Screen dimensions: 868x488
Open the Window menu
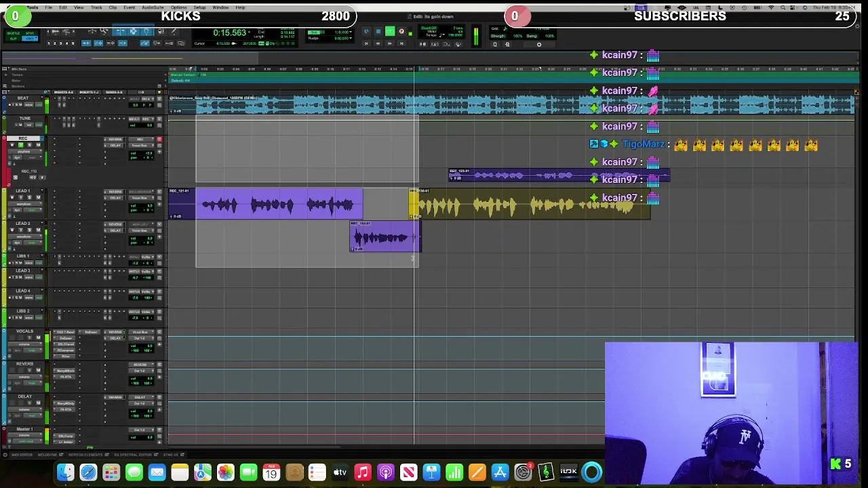[x=220, y=7]
